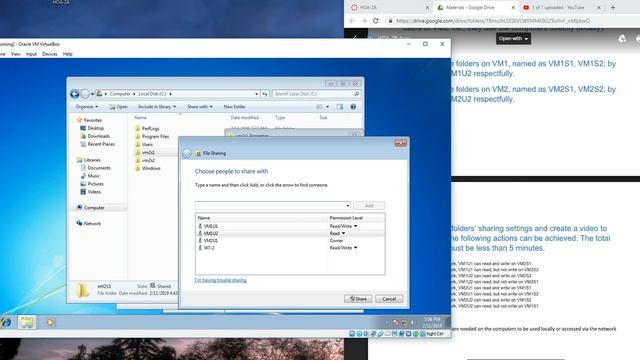Click VirtualBox network adapter status icon
The width and height of the screenshot is (640, 360).
[x=373, y=334]
